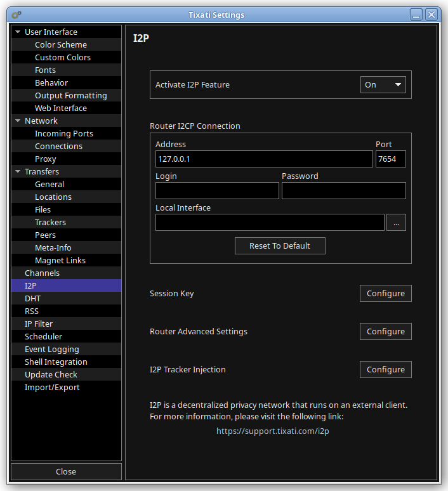Viewport: 448px width, 491px height.
Task: Select the Transfers section header
Action: tap(66, 172)
